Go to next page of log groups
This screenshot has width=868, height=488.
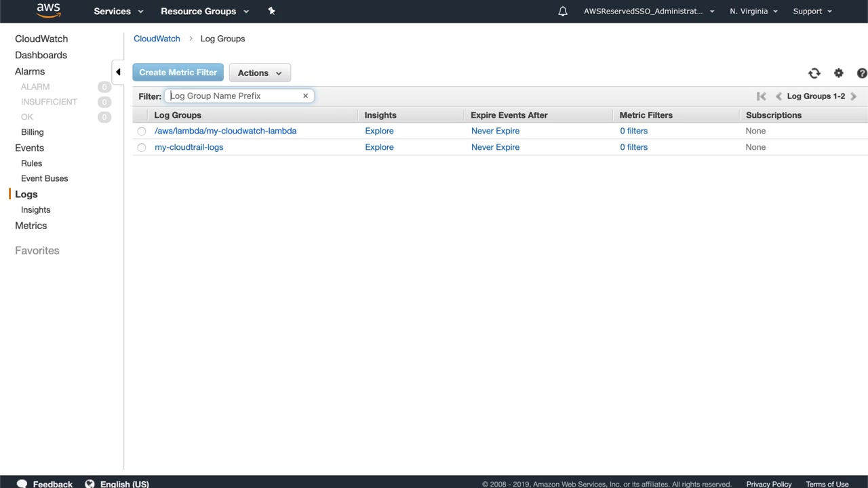pos(853,96)
